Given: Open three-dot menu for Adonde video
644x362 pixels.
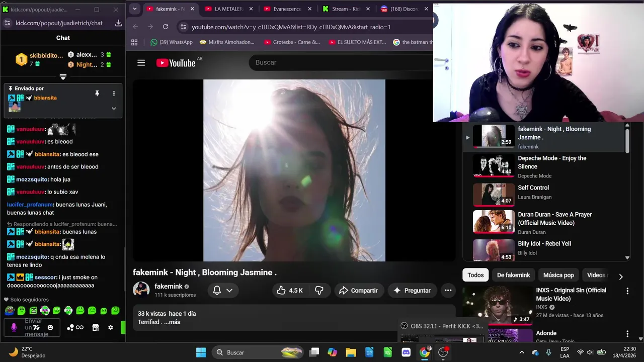Looking at the screenshot, I should [x=627, y=334].
